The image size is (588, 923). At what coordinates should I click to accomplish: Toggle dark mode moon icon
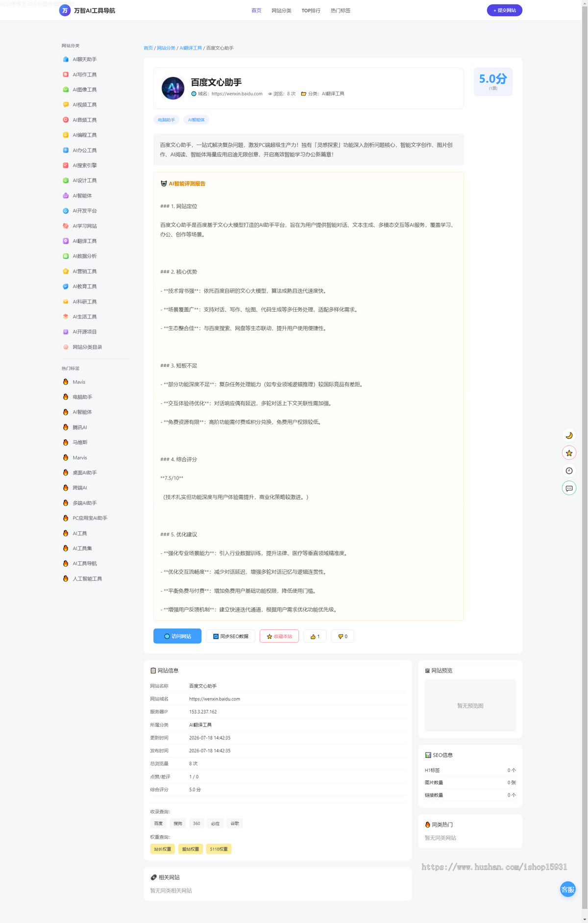[569, 435]
